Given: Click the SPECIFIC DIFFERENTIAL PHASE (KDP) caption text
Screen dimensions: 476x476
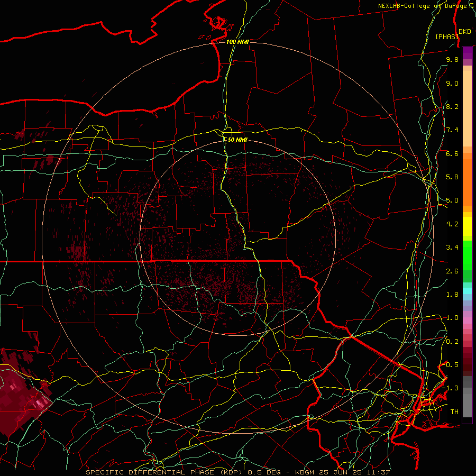Looking at the screenshot, I should (166, 472).
